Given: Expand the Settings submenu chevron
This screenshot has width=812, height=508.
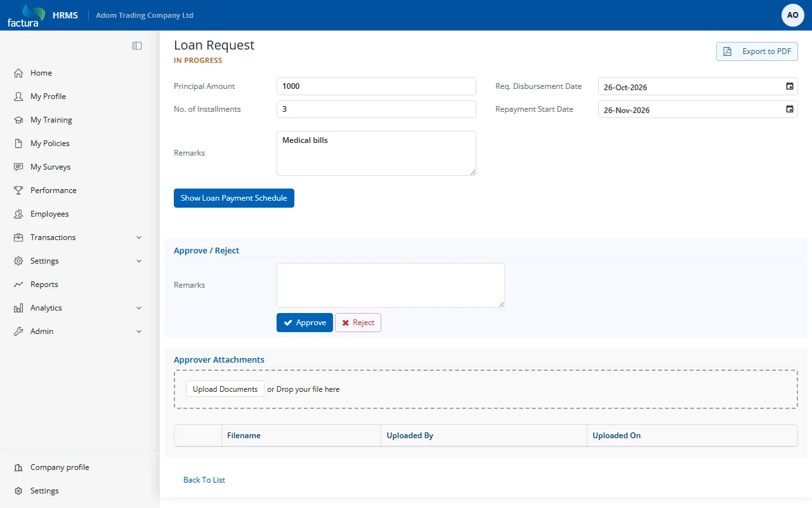Looking at the screenshot, I should (x=139, y=261).
